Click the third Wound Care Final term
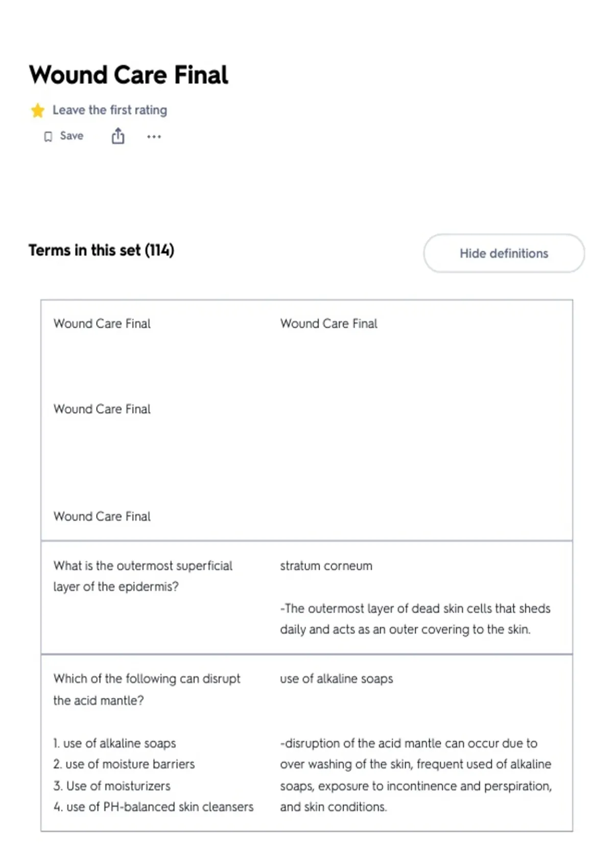 (102, 516)
